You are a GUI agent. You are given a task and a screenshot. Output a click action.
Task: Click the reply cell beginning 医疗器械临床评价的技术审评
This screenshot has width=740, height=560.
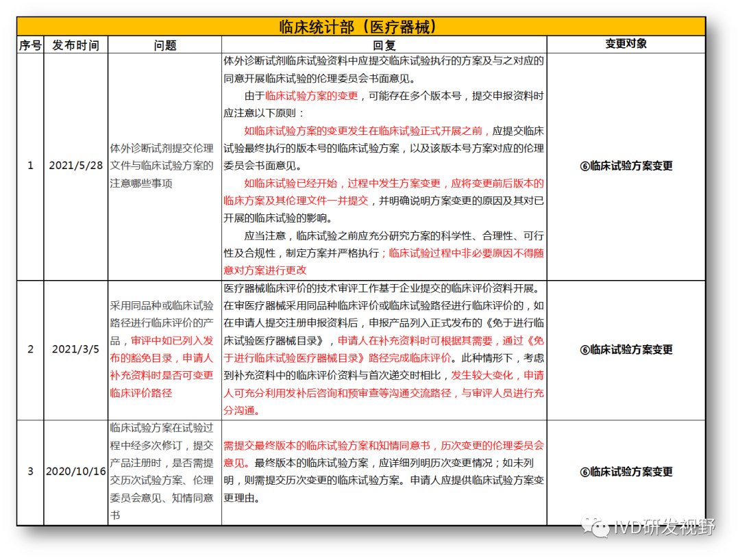click(x=384, y=349)
